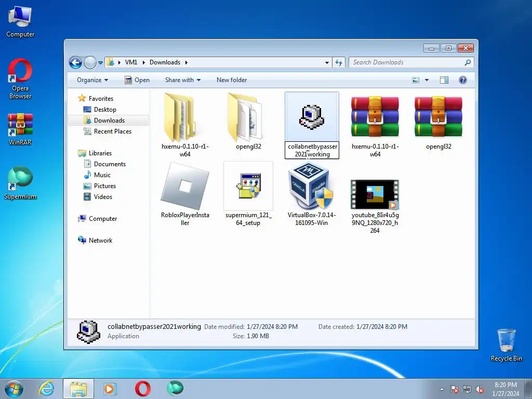532x399 pixels.
Task: Launch Internet Explorer from taskbar
Action: coord(46,389)
